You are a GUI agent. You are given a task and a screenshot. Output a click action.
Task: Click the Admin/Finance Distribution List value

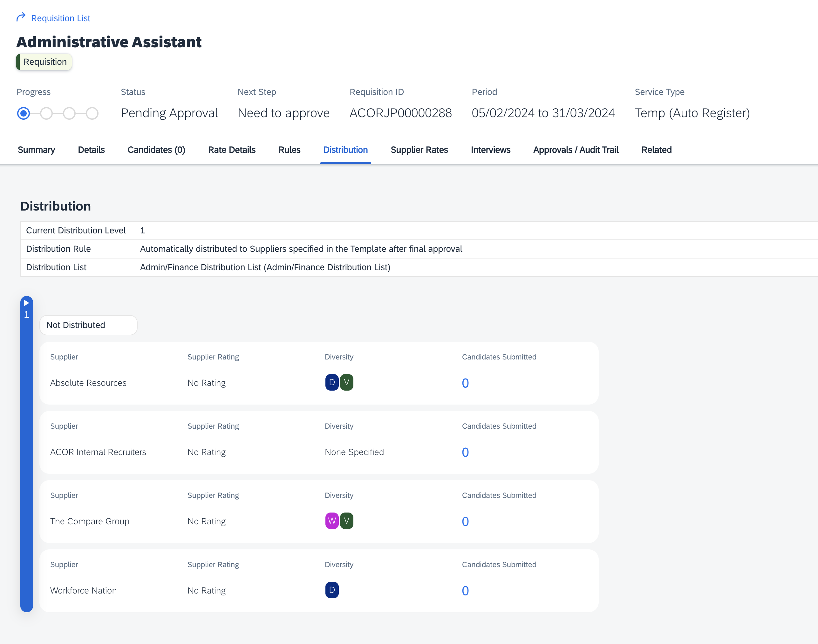pyautogui.click(x=265, y=267)
